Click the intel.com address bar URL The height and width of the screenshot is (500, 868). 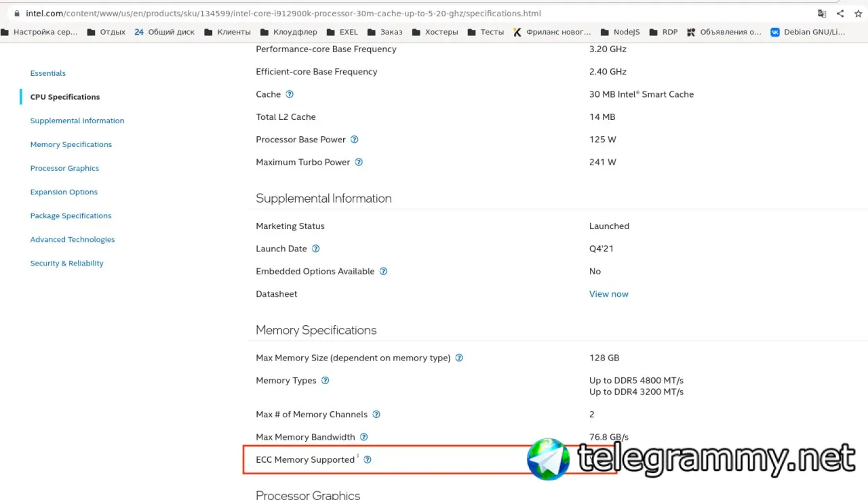283,14
